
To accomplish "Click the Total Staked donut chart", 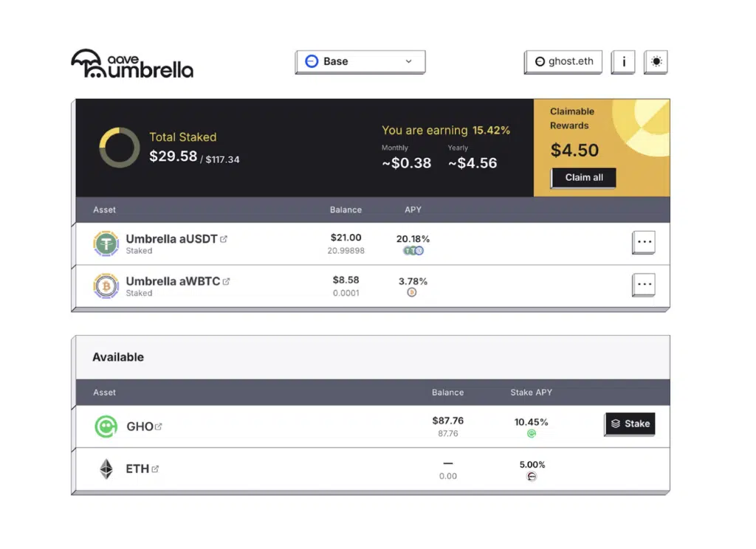I will point(119,148).
